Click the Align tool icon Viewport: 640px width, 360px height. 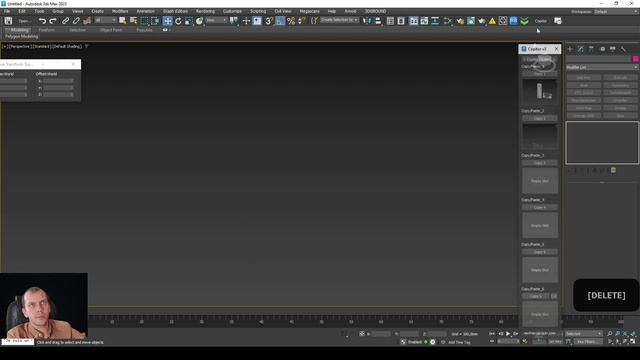(x=378, y=21)
